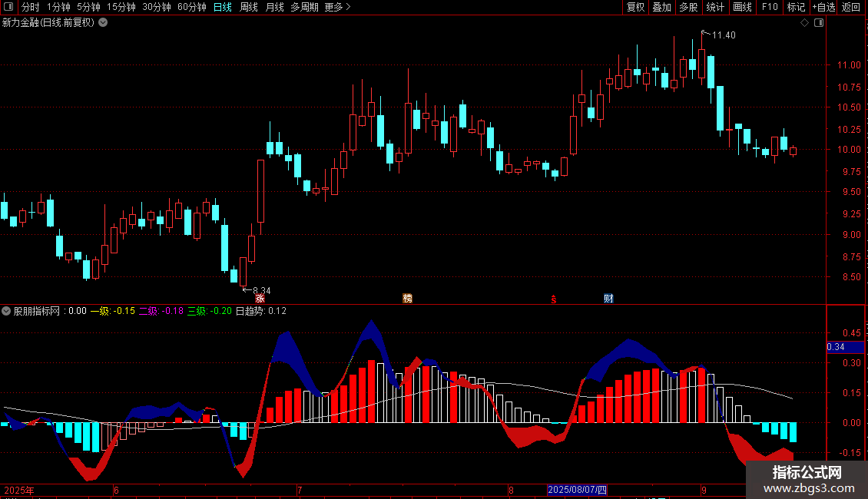
Task: Click the green 三级: -0.20 value
Action: 210,311
